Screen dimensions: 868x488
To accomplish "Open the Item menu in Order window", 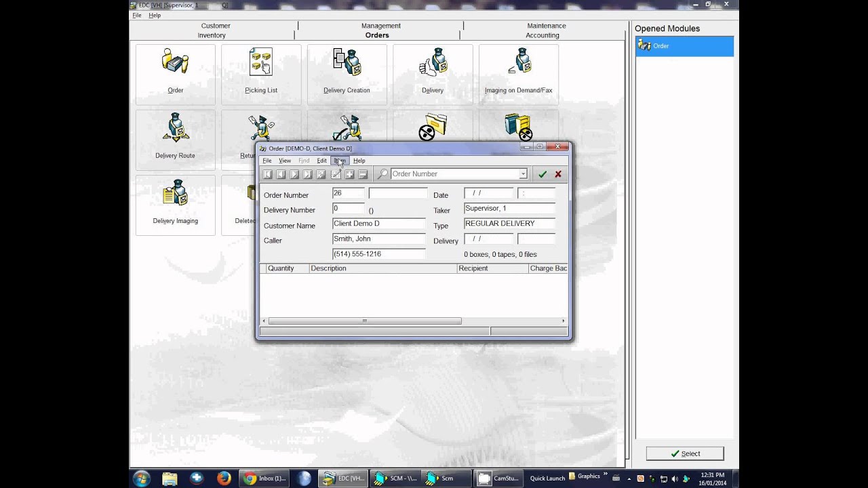I will [x=340, y=161].
